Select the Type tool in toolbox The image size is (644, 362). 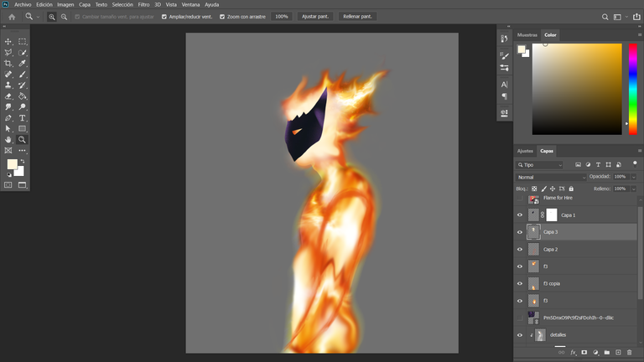pos(22,118)
